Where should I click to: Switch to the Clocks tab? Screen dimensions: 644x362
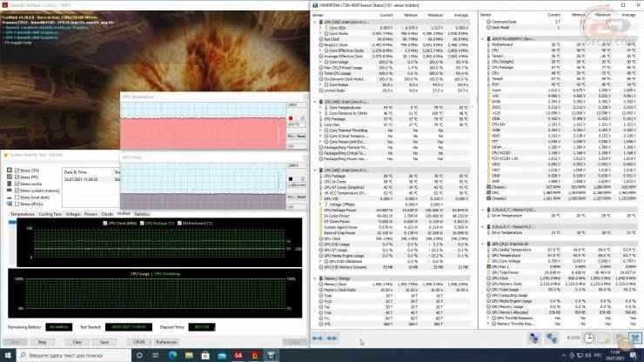pos(107,214)
